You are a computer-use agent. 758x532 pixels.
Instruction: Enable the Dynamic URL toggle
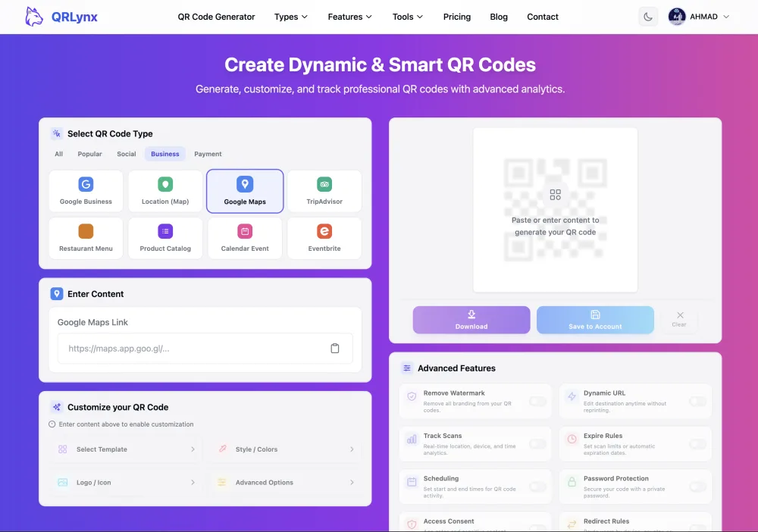[x=697, y=401]
